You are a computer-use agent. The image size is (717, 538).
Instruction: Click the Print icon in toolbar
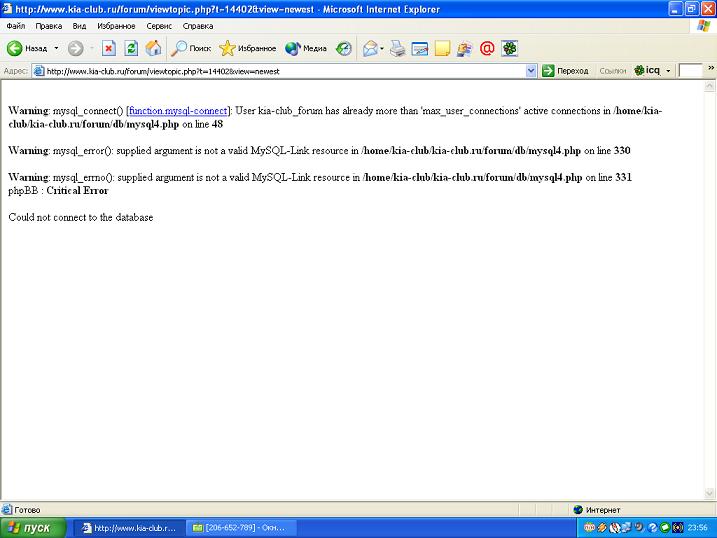click(398, 48)
